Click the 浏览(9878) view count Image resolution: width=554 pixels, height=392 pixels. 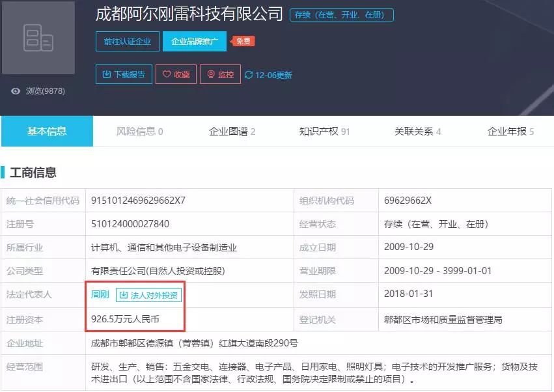[x=45, y=91]
